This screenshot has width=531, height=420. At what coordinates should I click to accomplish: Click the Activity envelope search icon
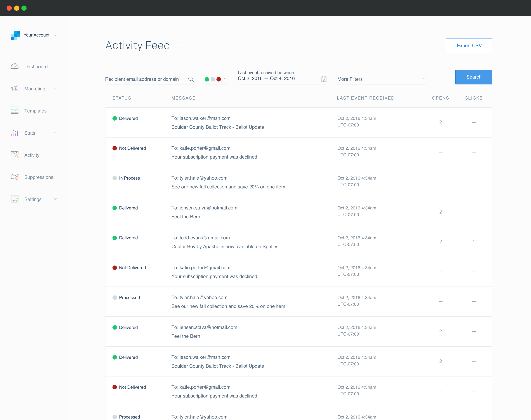point(15,155)
